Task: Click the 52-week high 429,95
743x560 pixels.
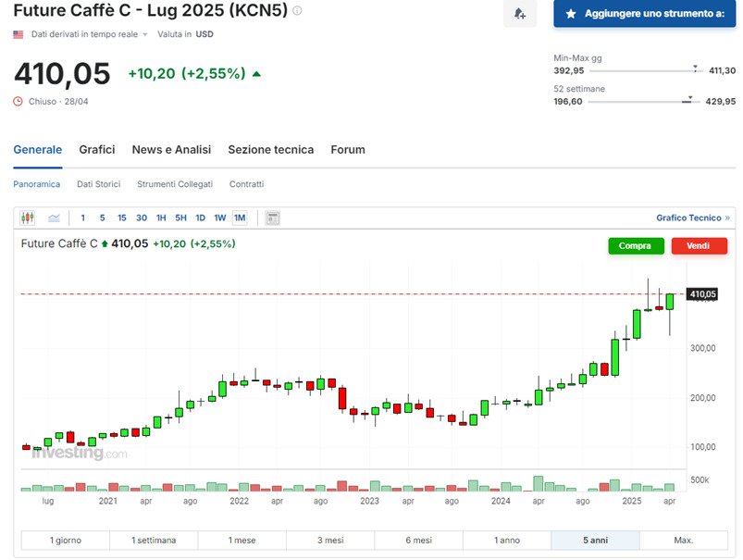Action: (x=720, y=102)
